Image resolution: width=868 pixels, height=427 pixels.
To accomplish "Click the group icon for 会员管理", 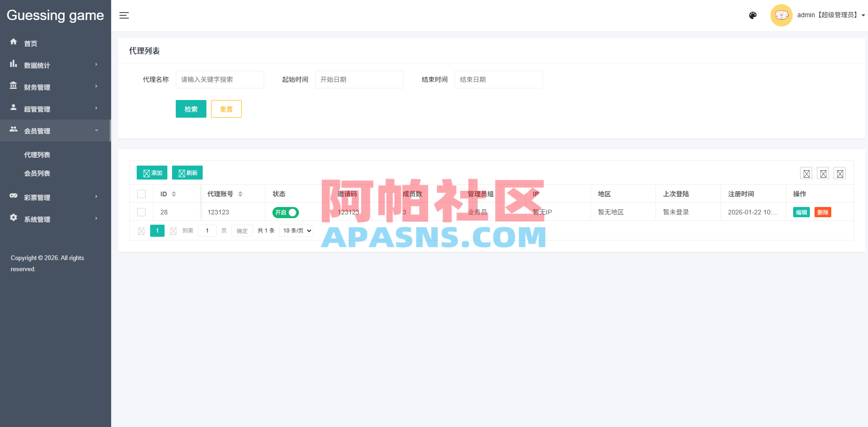I will [x=13, y=129].
